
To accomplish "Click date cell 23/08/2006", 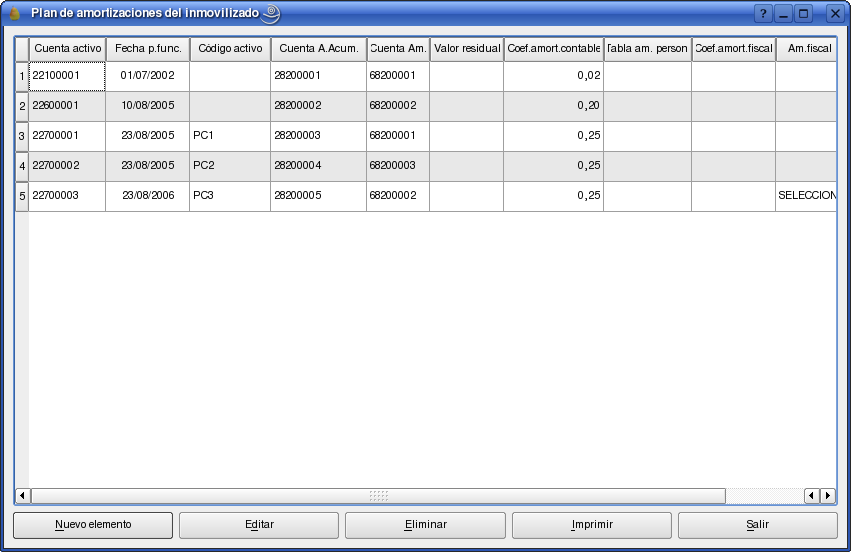I will [x=148, y=196].
